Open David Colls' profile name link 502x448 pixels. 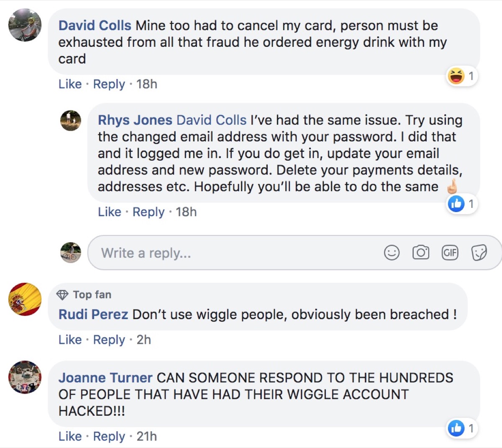tap(95, 26)
